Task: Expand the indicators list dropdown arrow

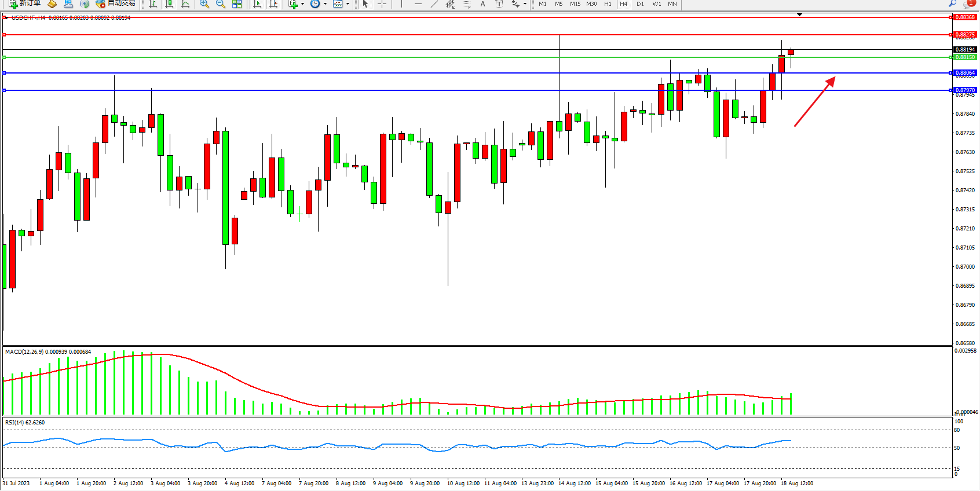Action: 302,4
